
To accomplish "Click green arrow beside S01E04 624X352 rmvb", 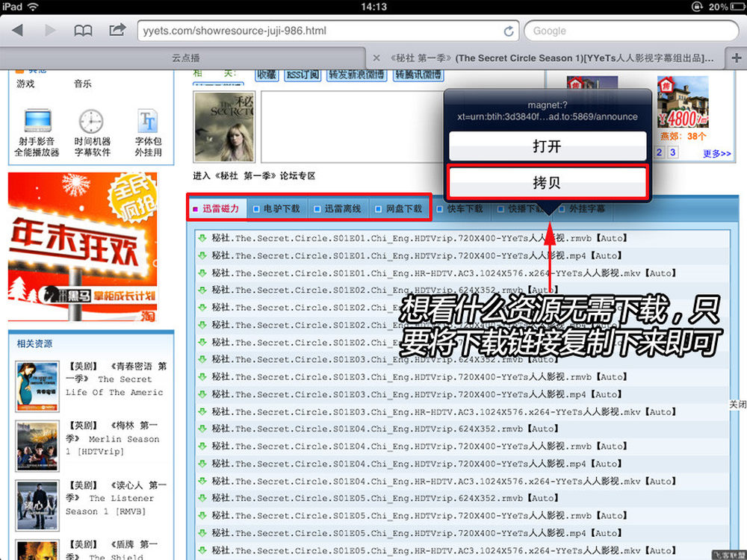I will [202, 429].
